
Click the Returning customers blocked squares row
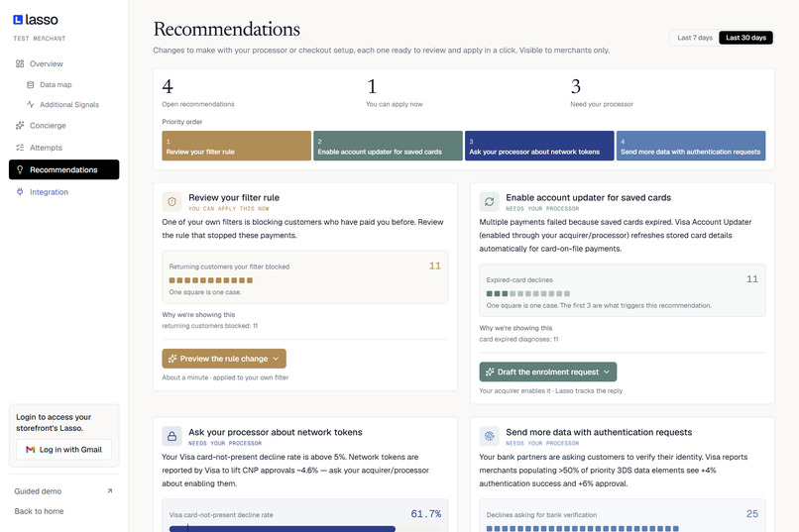click(210, 280)
